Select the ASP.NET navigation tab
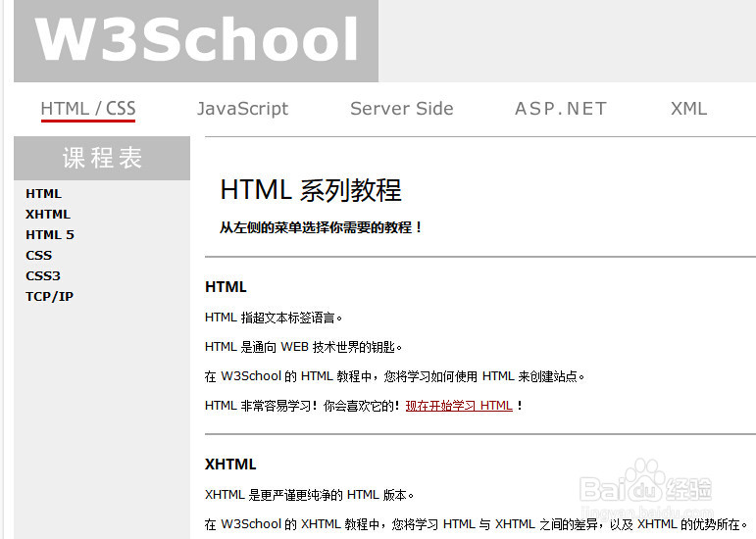The image size is (756, 539). (x=561, y=109)
